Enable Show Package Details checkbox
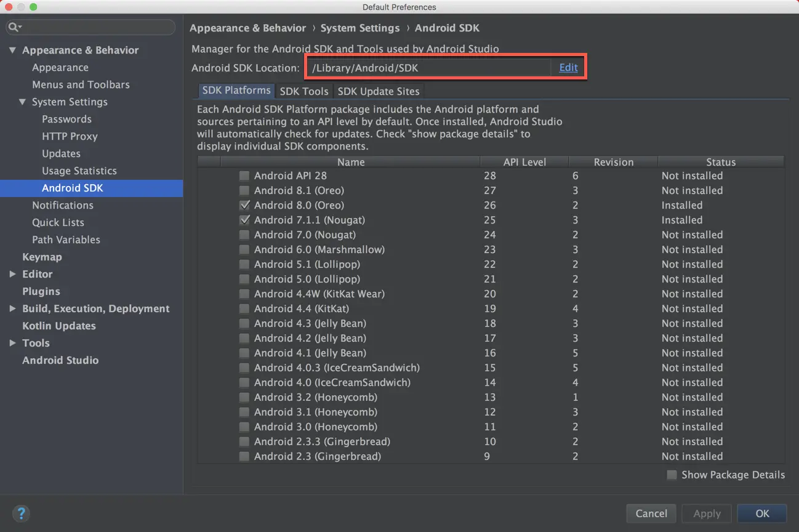This screenshot has height=532, width=799. [672, 475]
